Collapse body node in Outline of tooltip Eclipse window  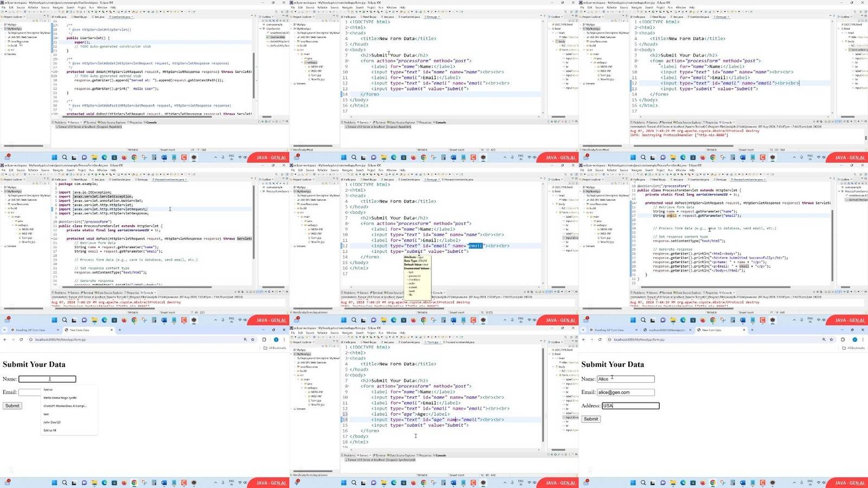tap(553, 204)
